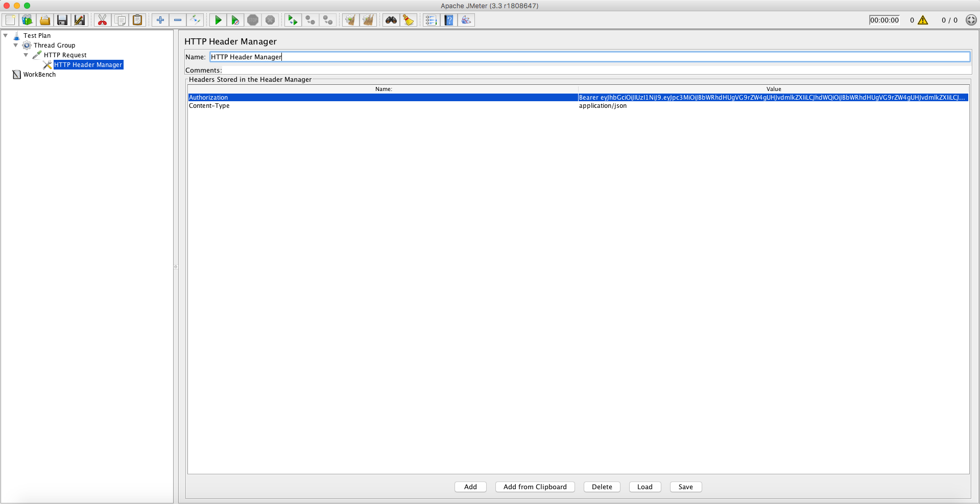Select Thread Group in the tree
The height and width of the screenshot is (504, 980).
coord(54,45)
